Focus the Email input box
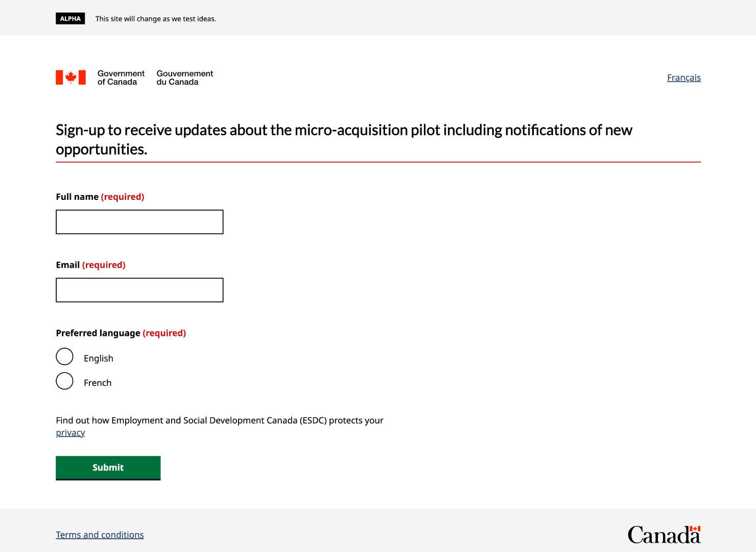The width and height of the screenshot is (756, 552). tap(139, 290)
